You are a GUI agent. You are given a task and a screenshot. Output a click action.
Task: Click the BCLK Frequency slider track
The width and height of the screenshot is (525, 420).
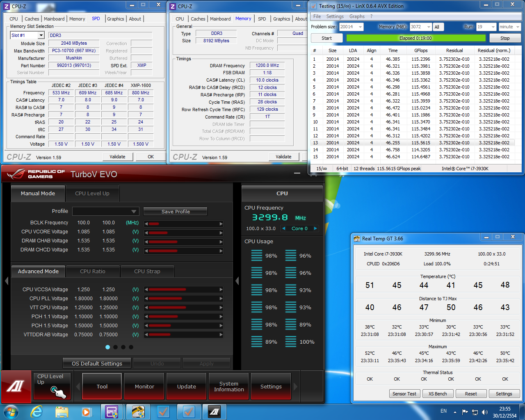click(x=183, y=224)
